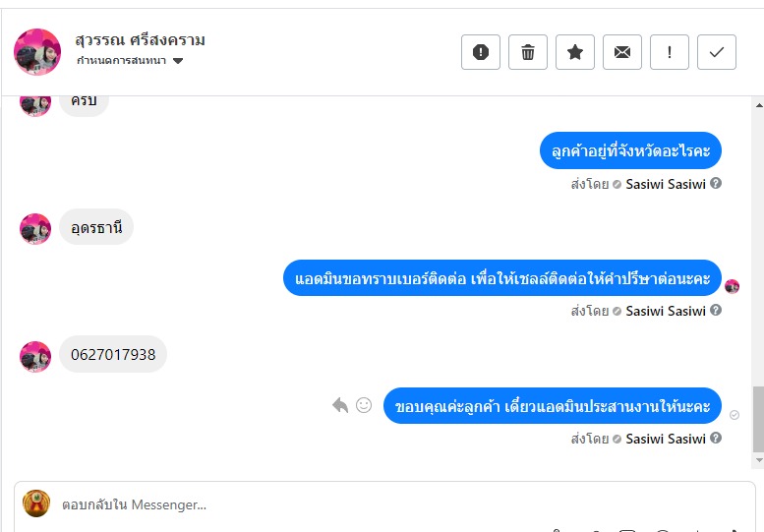The height and width of the screenshot is (532, 764).
Task: Open กำหนดการสนทนา dropdown arrow
Action: pos(178,61)
